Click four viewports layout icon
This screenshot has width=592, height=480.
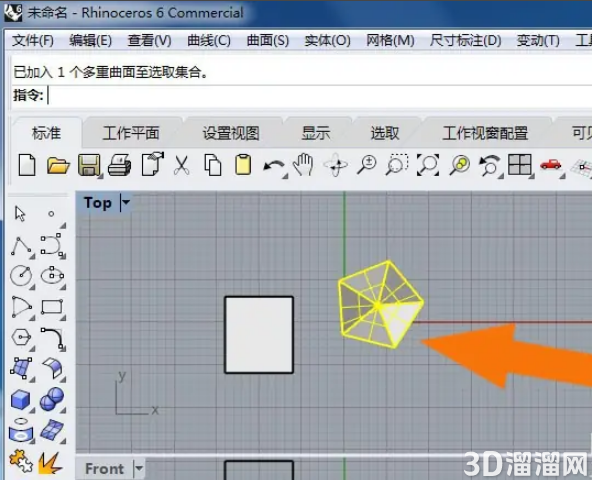point(520,165)
